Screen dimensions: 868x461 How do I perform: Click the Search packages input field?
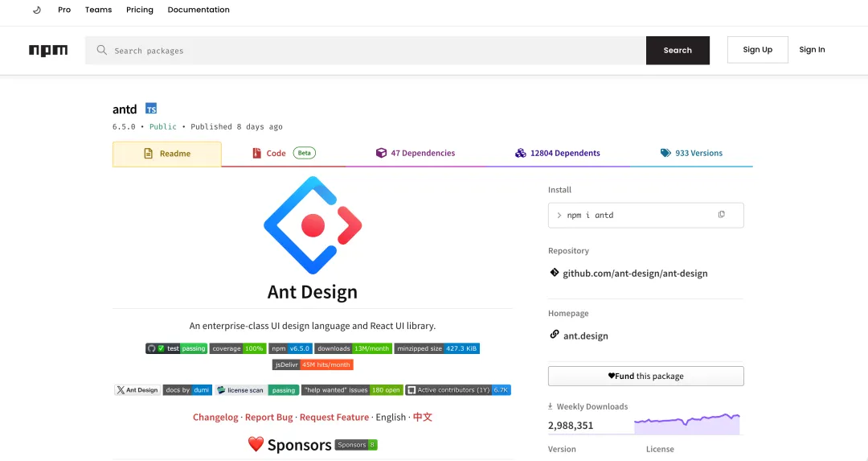(x=366, y=51)
